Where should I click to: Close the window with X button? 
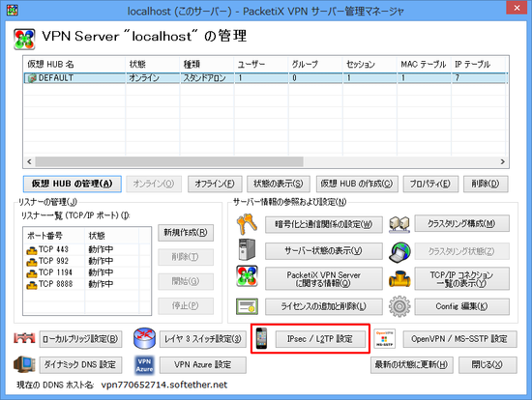pyautogui.click(x=517, y=8)
